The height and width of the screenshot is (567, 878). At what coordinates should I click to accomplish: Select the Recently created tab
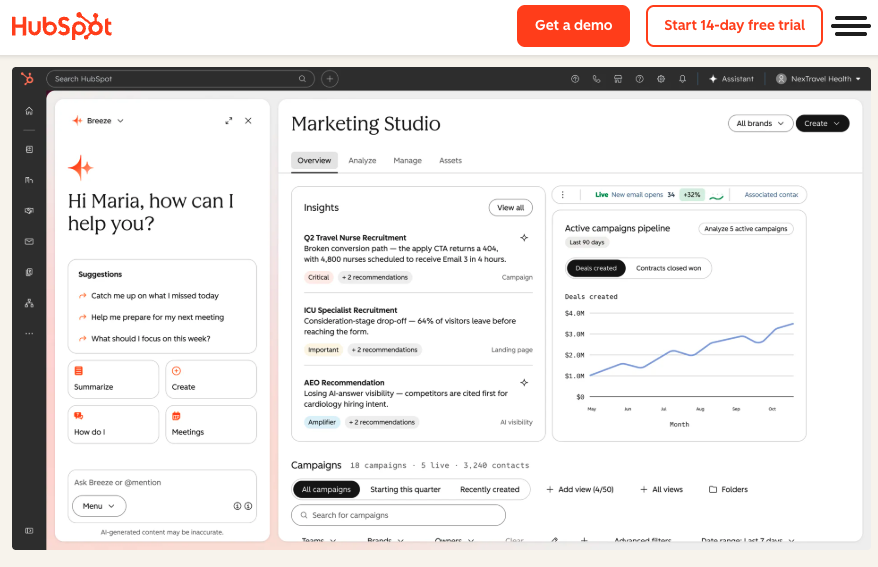pyautogui.click(x=490, y=489)
